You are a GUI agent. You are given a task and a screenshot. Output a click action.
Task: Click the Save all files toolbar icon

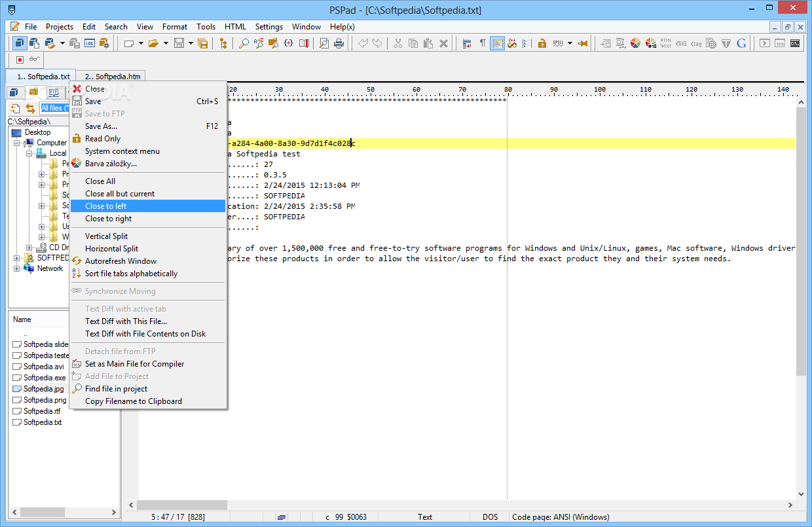(x=202, y=43)
